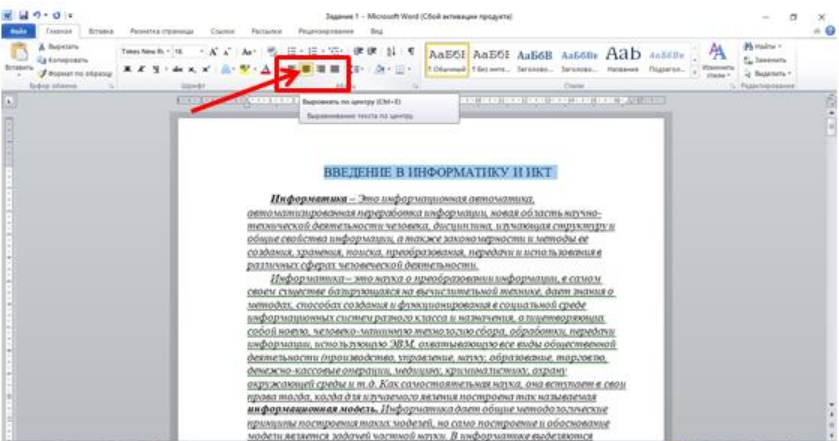This screenshot has width=839, height=441.
Task: Apply the Название style from gallery
Action: tap(626, 57)
